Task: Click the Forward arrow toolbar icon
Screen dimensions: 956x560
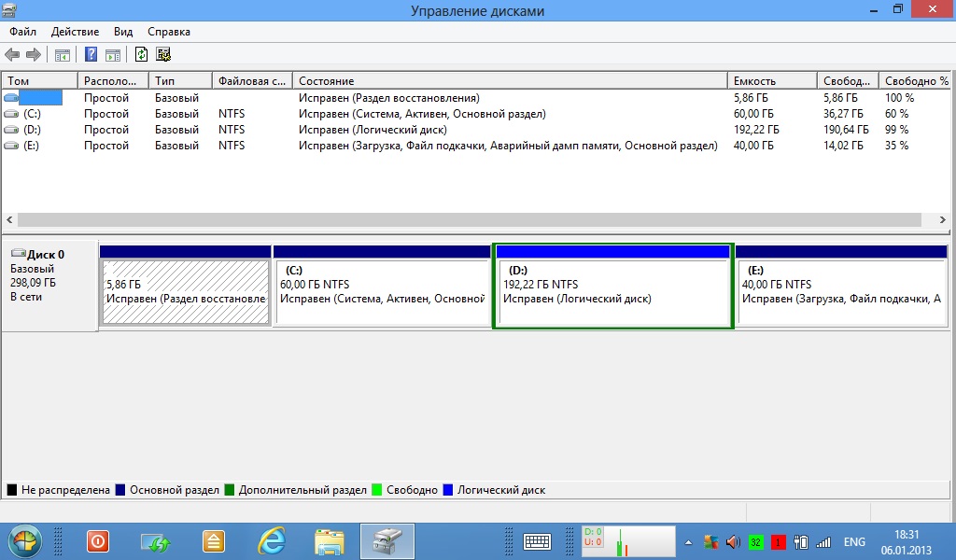Action: (34, 55)
